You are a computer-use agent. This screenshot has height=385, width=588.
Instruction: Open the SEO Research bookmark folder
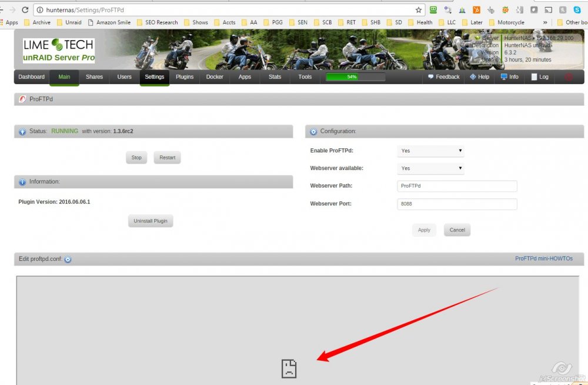pyautogui.click(x=157, y=22)
